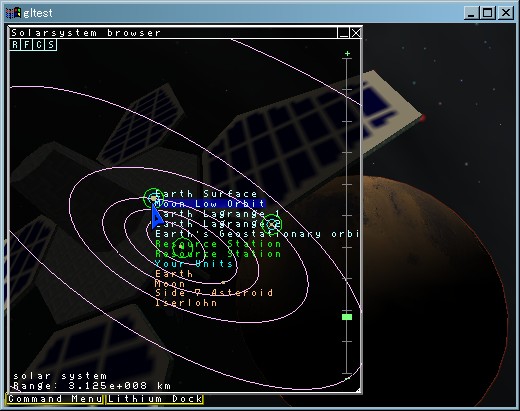520x411 pixels.
Task: Click the zoom slider green handle
Action: click(x=347, y=317)
